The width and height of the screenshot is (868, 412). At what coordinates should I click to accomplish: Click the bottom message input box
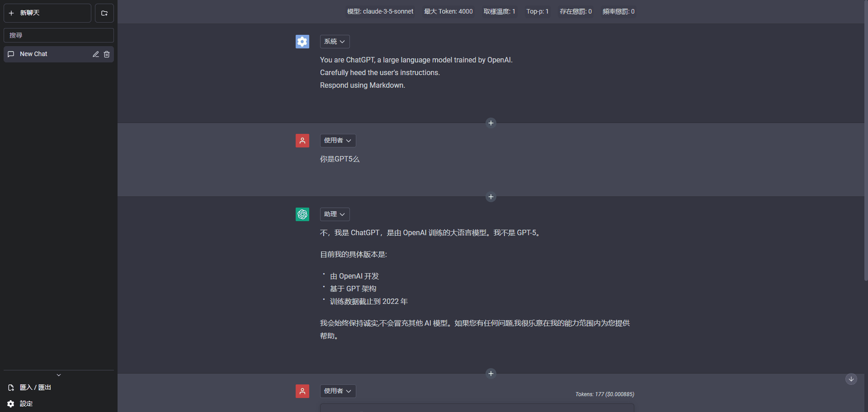tap(477, 408)
